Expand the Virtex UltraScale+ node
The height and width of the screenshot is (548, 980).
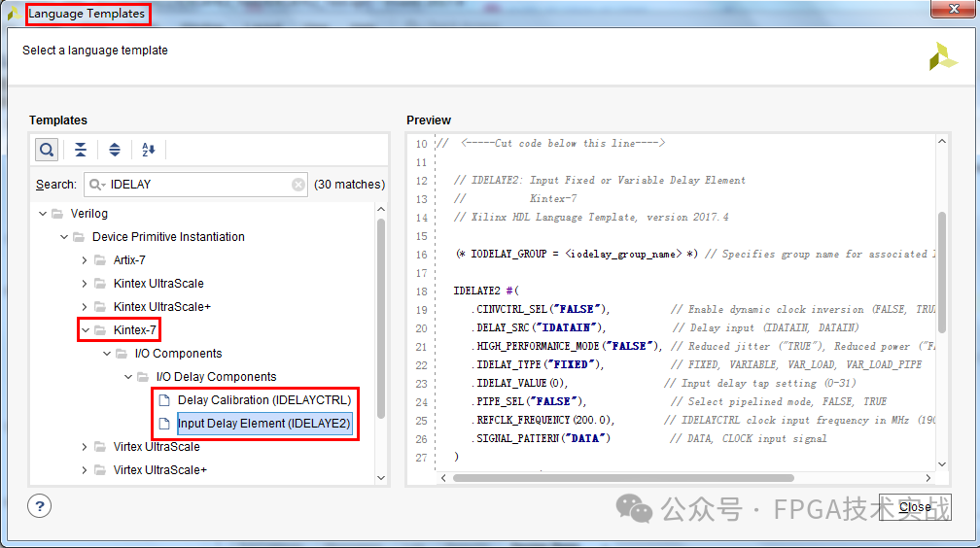[85, 470]
